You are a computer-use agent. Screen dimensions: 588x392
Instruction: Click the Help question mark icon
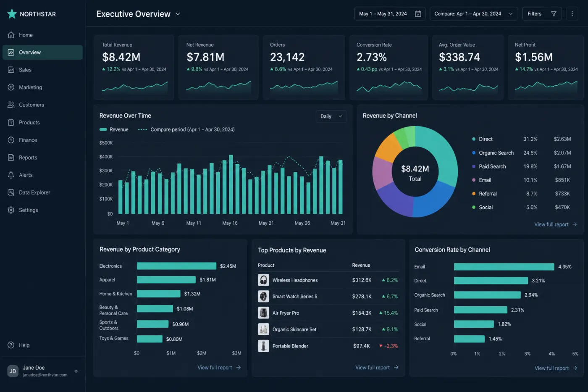(11, 345)
